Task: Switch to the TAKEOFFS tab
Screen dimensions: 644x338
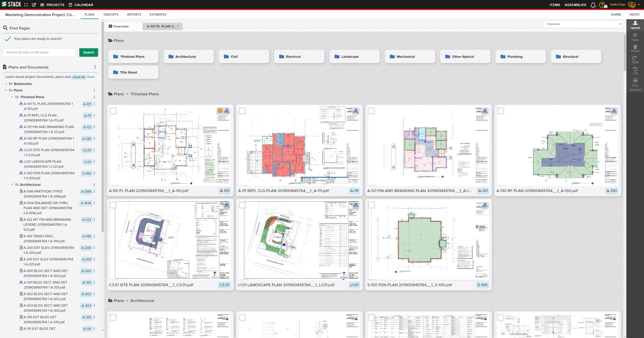Action: tap(111, 14)
